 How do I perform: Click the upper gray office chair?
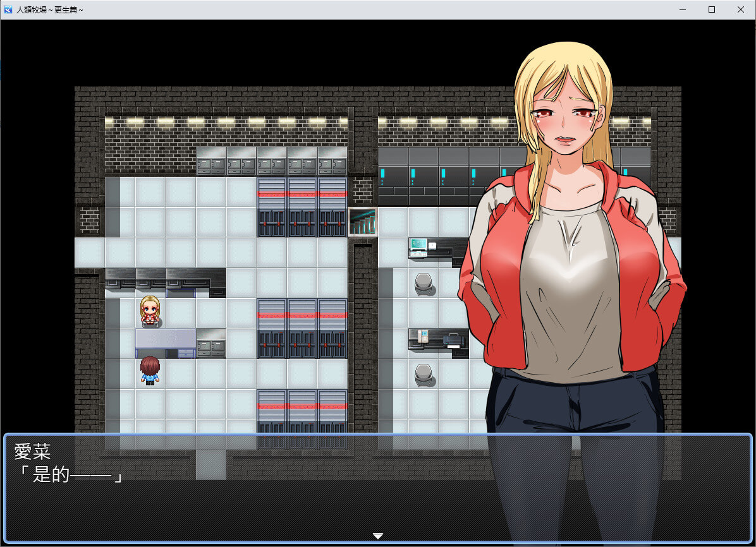point(423,284)
